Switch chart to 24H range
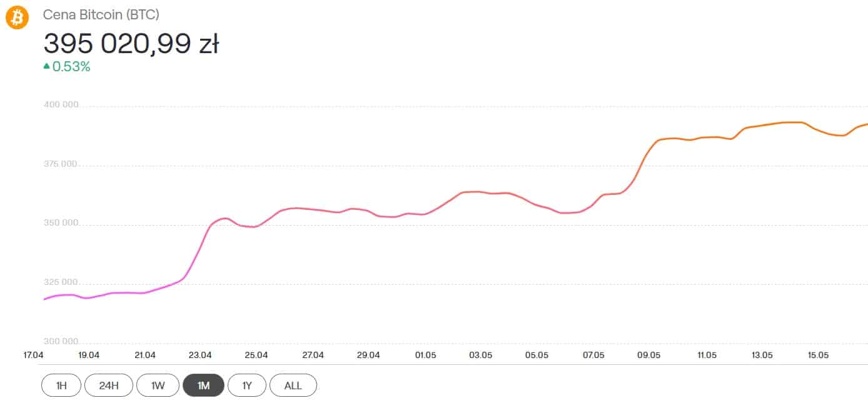This screenshot has width=868, height=408. (x=109, y=386)
